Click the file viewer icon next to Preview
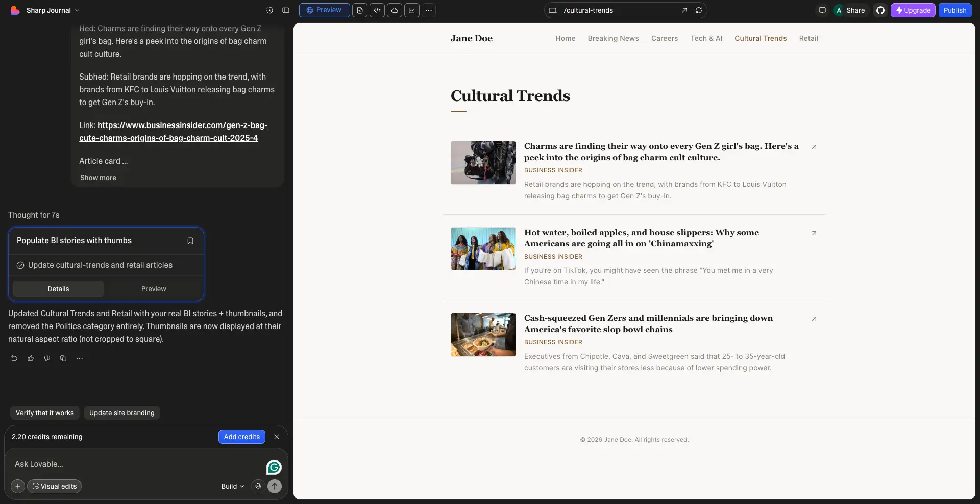This screenshot has width=980, height=504. pos(360,10)
